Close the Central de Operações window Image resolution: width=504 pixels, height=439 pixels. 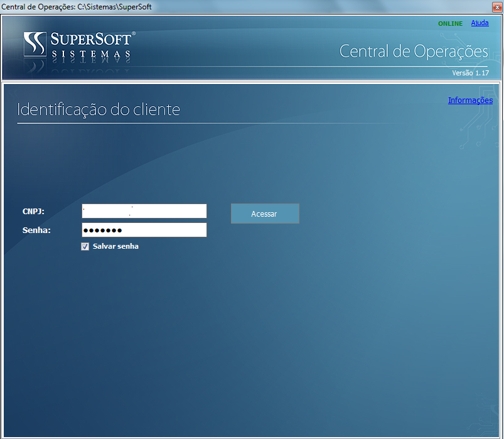497,7
